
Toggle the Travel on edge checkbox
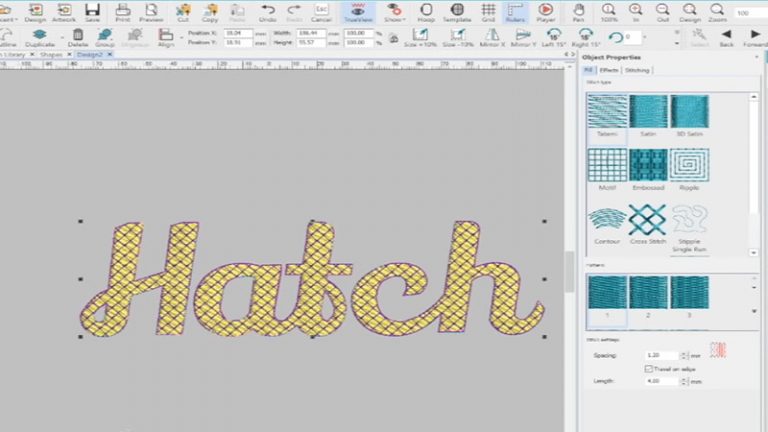pos(648,369)
